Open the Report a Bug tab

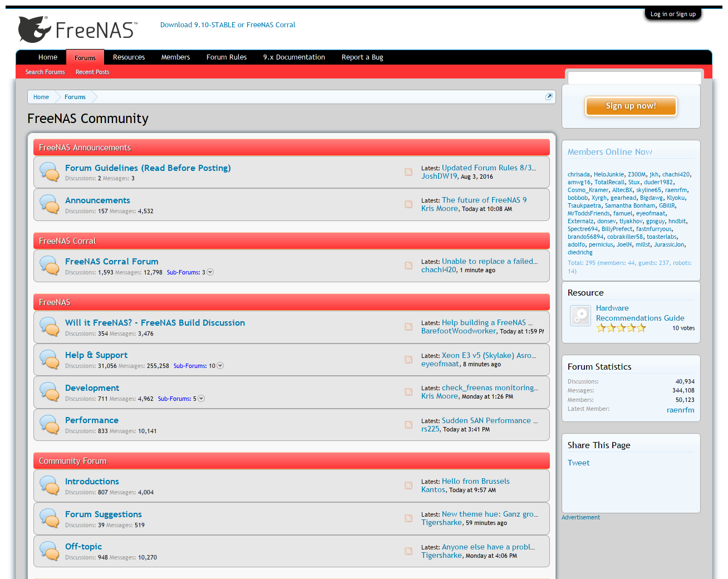(362, 57)
